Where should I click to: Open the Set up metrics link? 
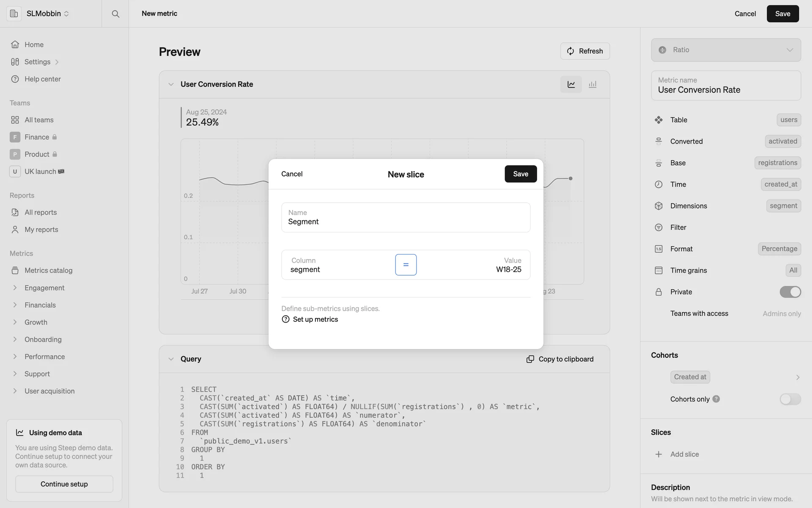click(315, 319)
